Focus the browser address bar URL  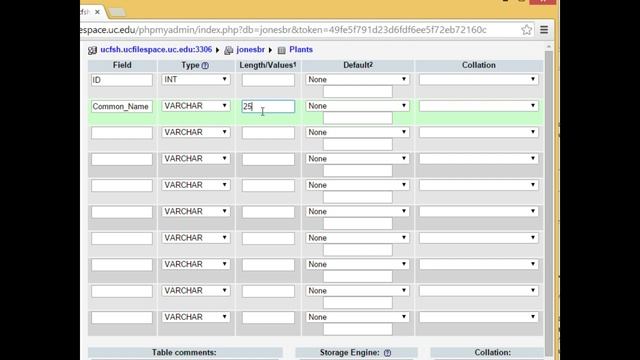click(283, 30)
